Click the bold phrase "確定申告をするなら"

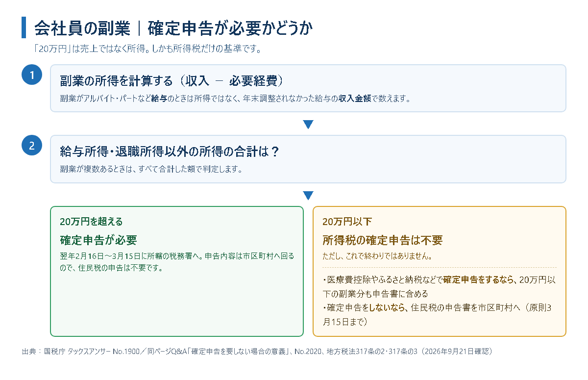pos(479,280)
